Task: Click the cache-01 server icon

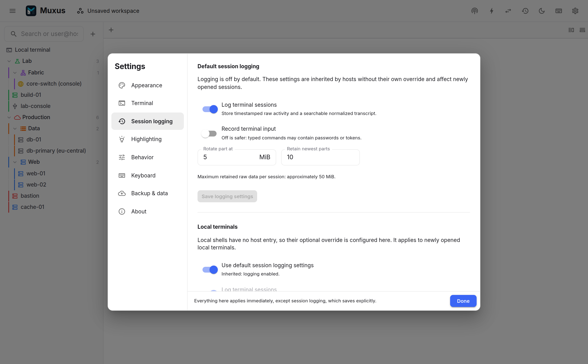Action: coord(15,207)
